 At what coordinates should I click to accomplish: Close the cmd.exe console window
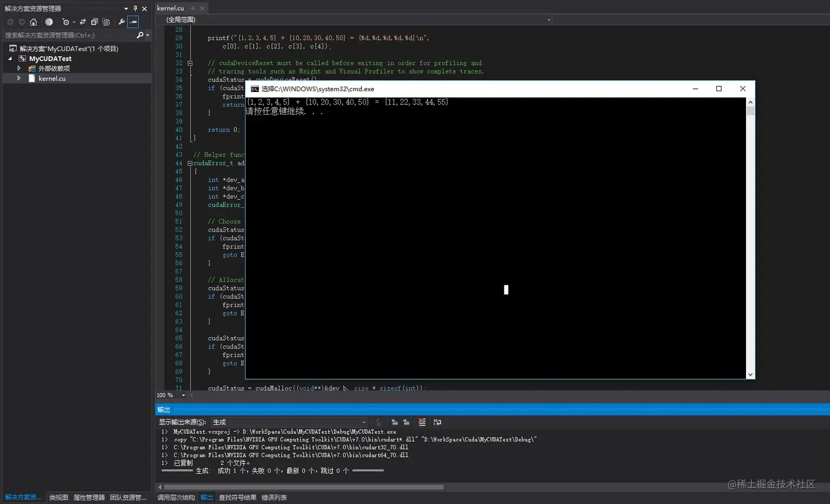[x=743, y=89]
